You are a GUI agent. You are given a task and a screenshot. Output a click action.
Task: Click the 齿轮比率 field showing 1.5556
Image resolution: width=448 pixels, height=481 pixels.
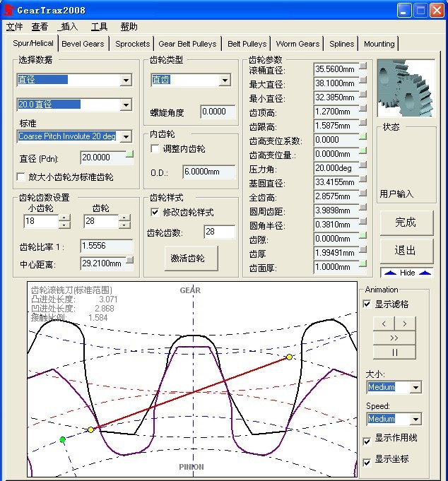pyautogui.click(x=107, y=246)
